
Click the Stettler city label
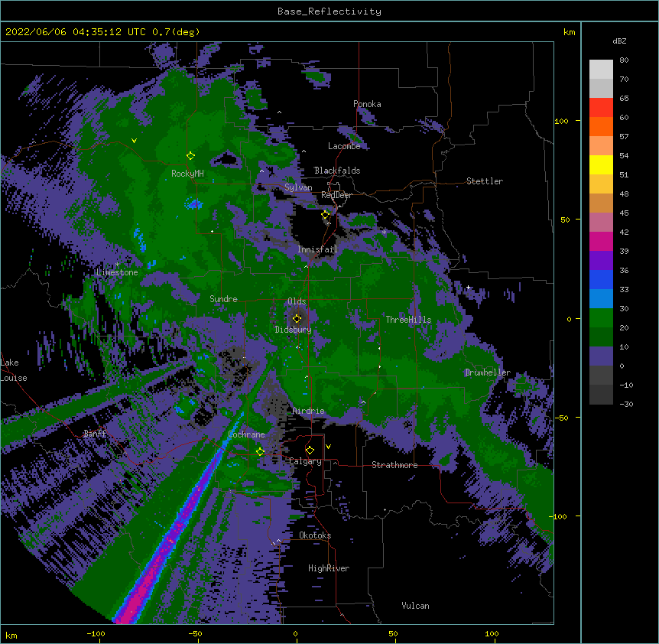(485, 181)
